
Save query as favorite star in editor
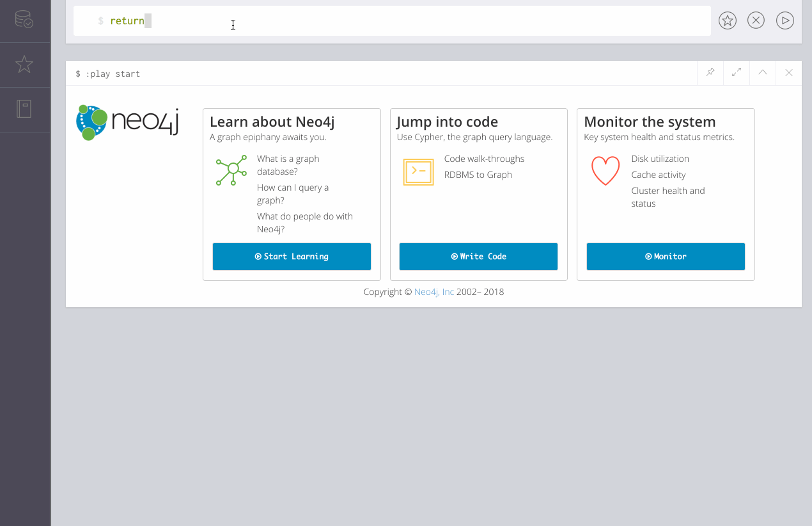728,20
